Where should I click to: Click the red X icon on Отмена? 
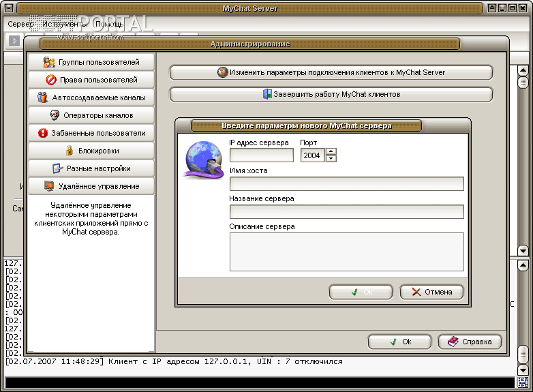pyautogui.click(x=416, y=292)
